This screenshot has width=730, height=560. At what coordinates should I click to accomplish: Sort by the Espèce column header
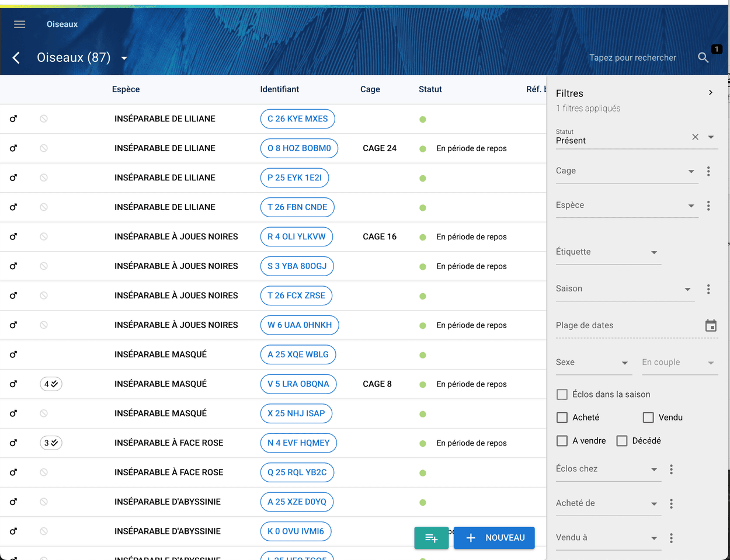click(126, 89)
